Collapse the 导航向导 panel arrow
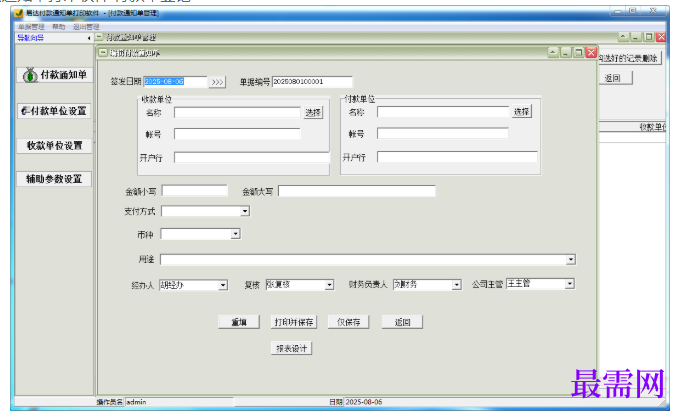 click(x=89, y=38)
